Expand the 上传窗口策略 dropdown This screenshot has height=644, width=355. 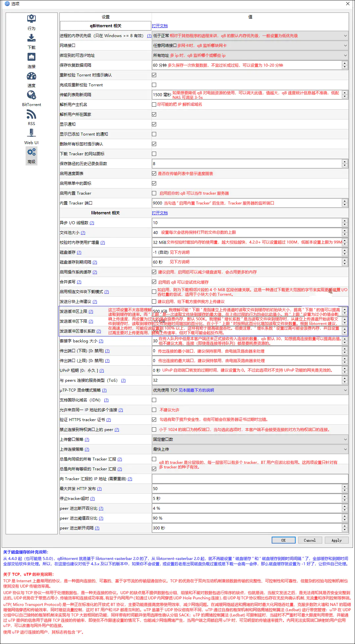click(249, 440)
